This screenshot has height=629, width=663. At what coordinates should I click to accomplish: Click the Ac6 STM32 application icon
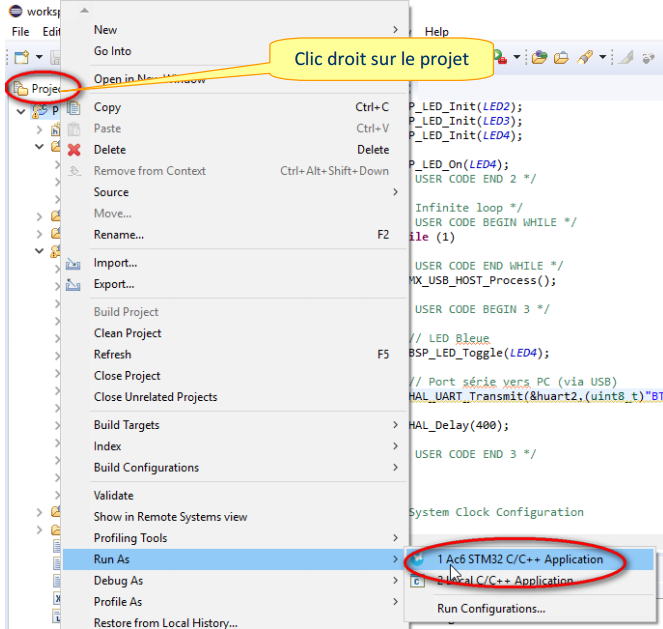(x=418, y=560)
